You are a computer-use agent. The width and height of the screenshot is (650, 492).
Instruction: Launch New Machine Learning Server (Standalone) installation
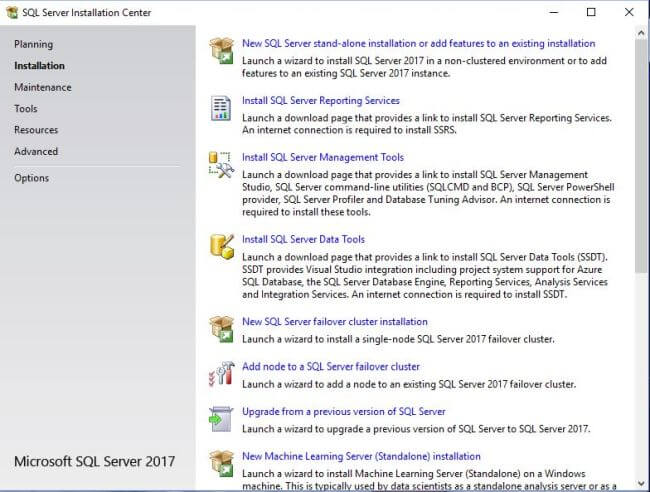click(x=361, y=456)
